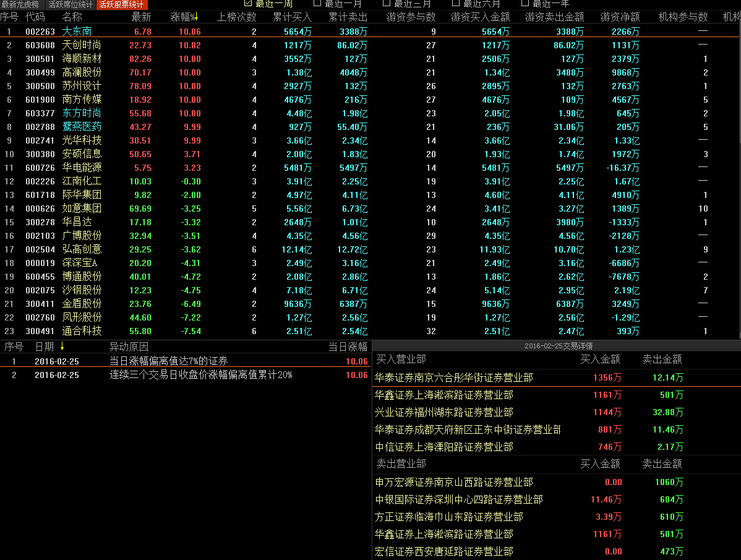The height and width of the screenshot is (560, 741).
Task: Select stock row 苏州设计
Action: (369, 87)
